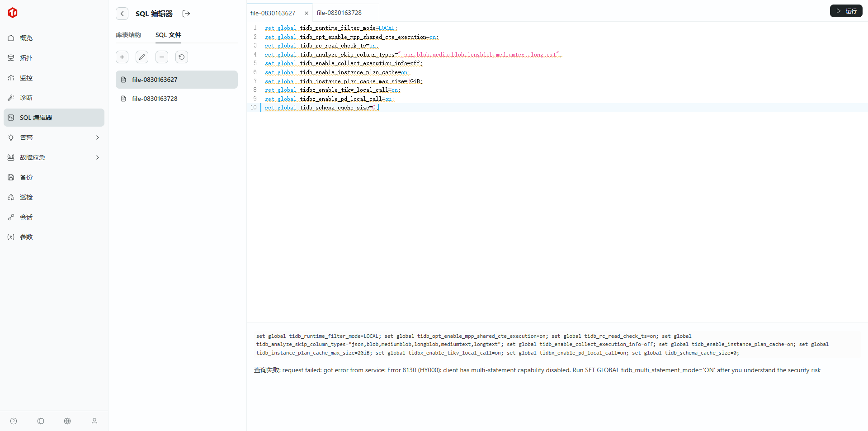This screenshot has width=868, height=431.
Task: Go to the 监控 page in sidebar
Action: tap(26, 78)
